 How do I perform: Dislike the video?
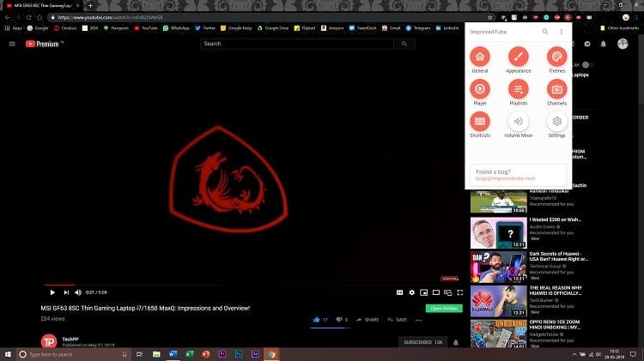click(339, 320)
